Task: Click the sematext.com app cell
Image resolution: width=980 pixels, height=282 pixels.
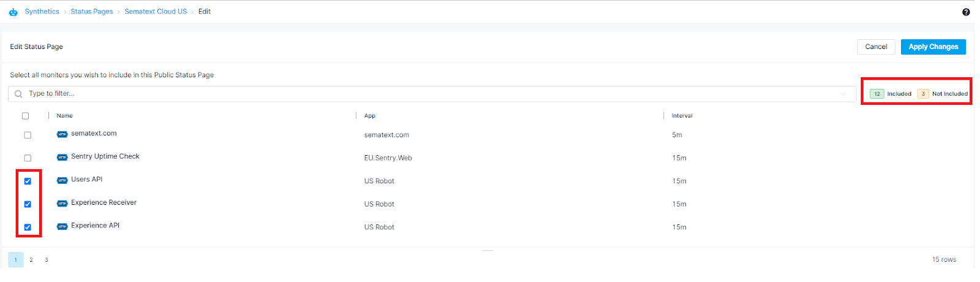Action: 386,135
